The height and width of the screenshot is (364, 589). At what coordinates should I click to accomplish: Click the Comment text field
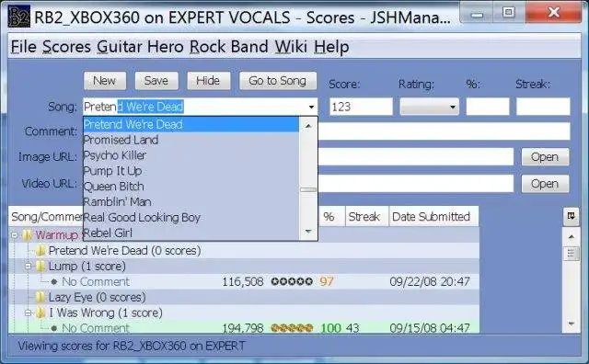444,131
